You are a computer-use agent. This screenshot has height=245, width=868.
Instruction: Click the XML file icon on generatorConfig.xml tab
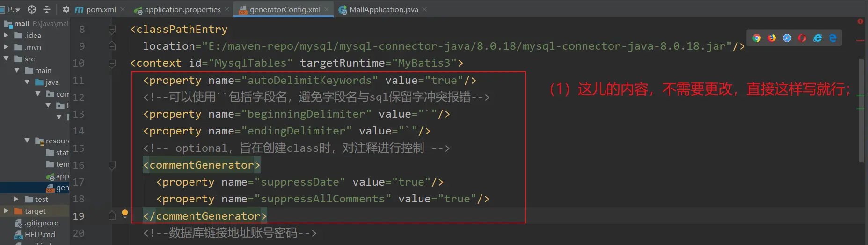point(243,10)
